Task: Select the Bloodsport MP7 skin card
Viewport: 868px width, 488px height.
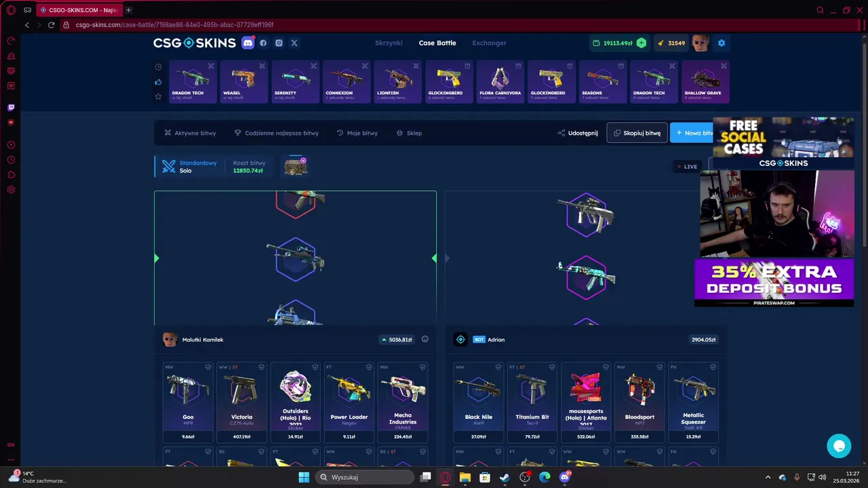Action: 639,403
